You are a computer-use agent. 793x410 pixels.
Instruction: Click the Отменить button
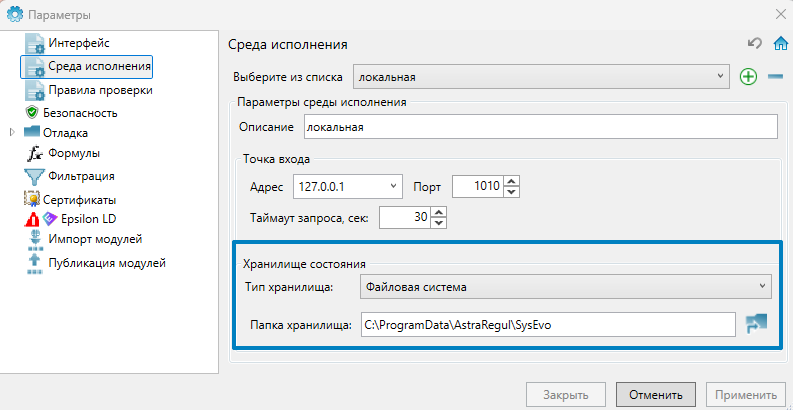(656, 394)
